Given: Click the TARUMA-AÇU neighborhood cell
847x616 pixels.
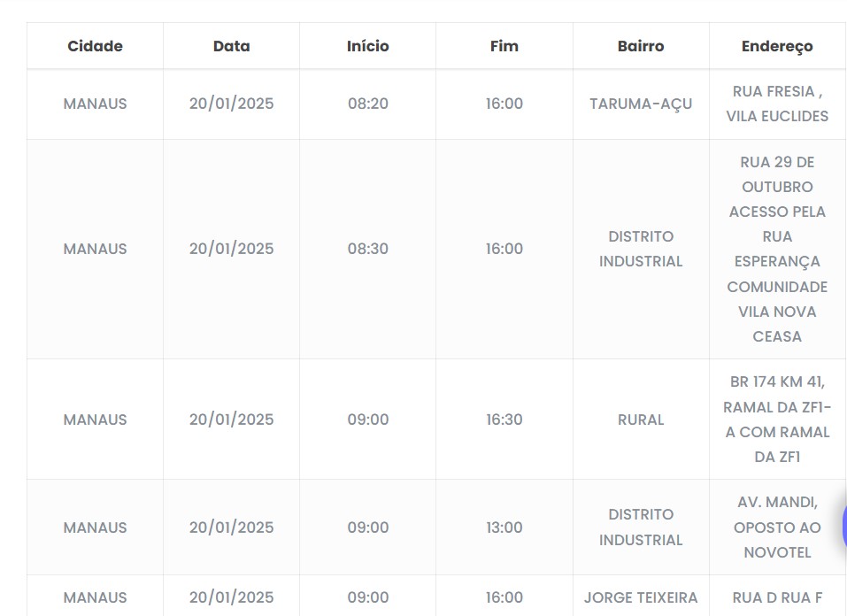Looking at the screenshot, I should tap(641, 104).
